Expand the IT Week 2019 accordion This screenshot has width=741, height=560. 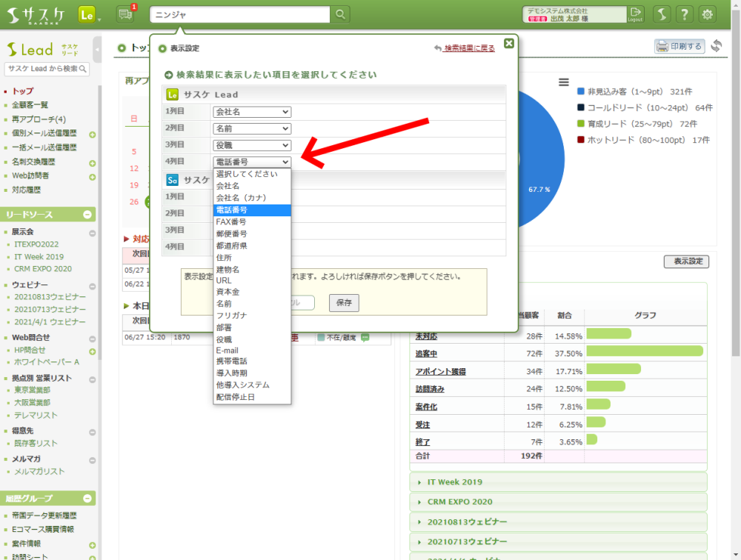[454, 482]
